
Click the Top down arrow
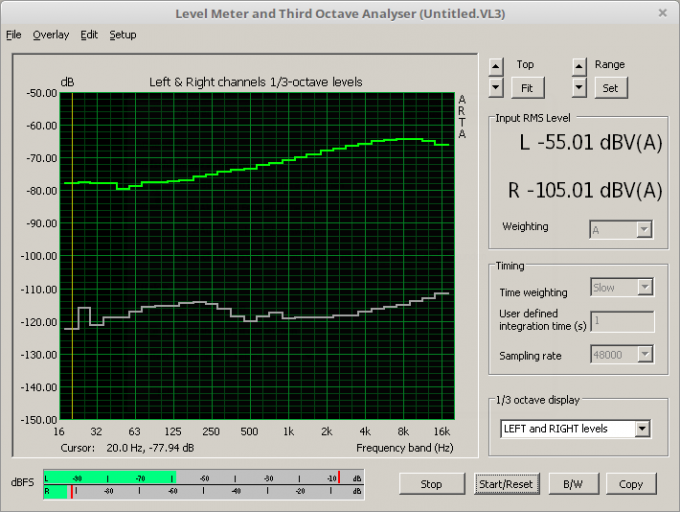pos(496,87)
